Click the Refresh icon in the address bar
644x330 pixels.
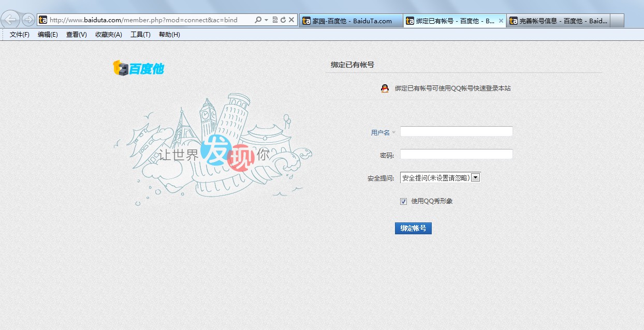(x=283, y=20)
